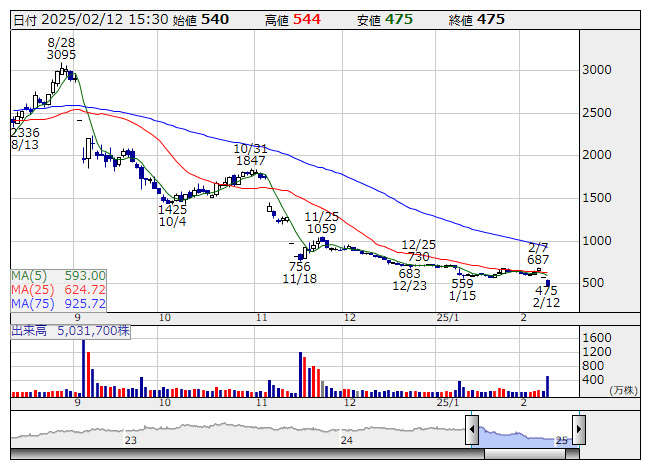Click the MA(25) 624.72 legend entry

click(x=58, y=289)
